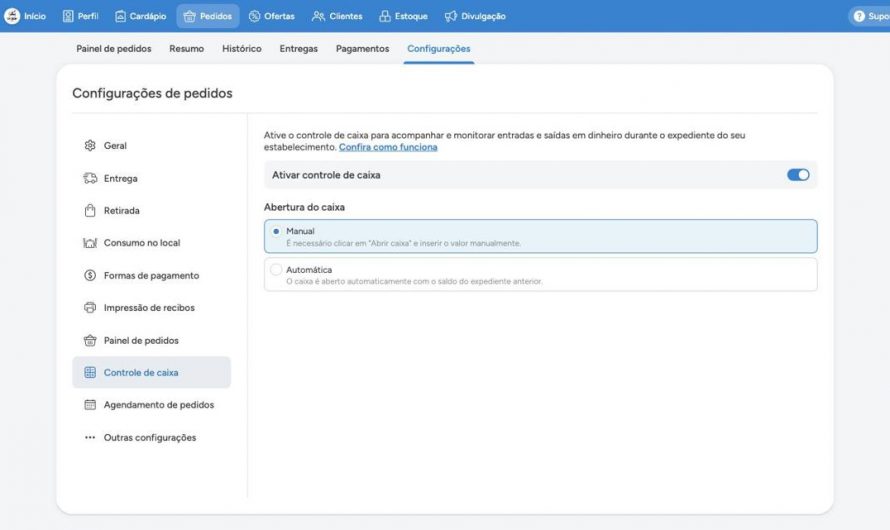Click the Consumo no local table icon
The width and height of the screenshot is (890, 530).
click(90, 243)
